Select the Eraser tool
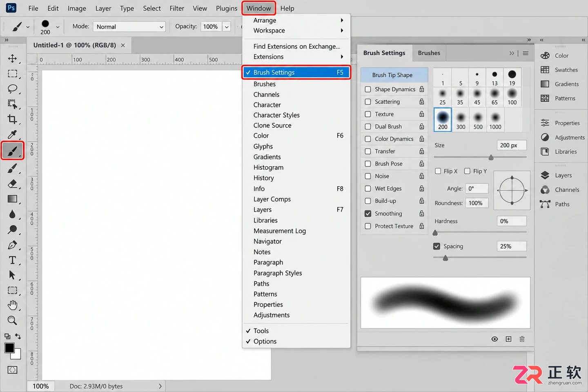Viewport: 588px width, 392px height. click(12, 183)
